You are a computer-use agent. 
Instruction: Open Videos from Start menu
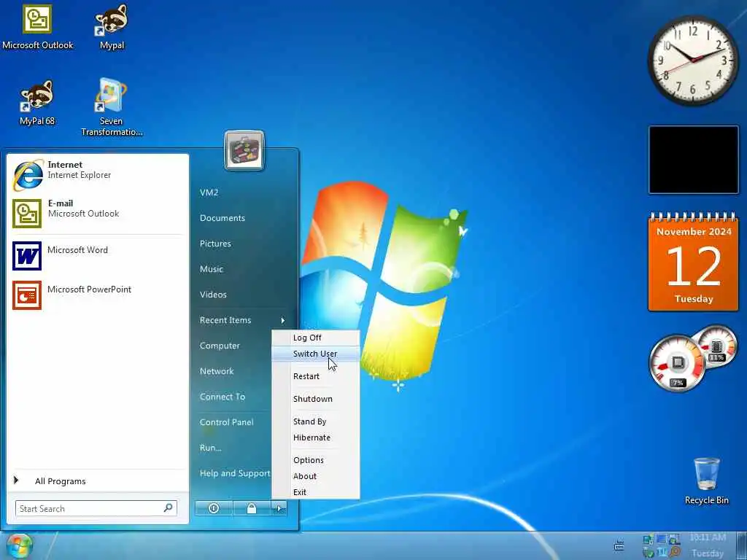[x=213, y=295]
